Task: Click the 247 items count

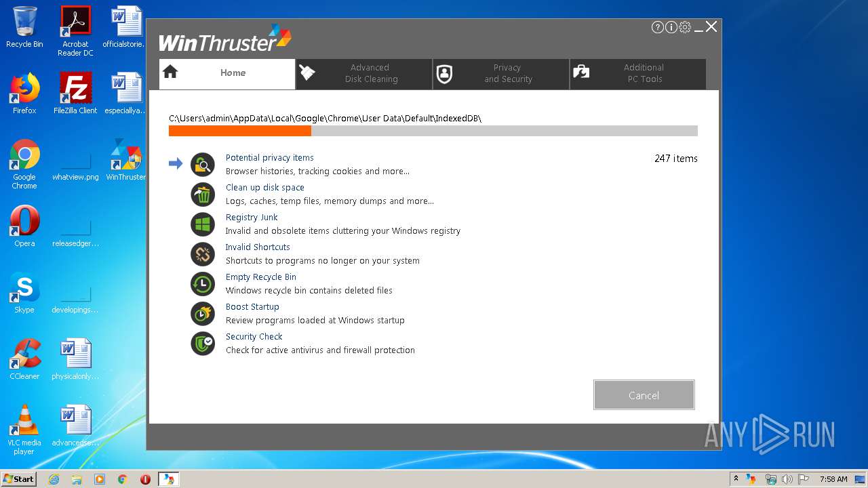Action: [x=676, y=159]
